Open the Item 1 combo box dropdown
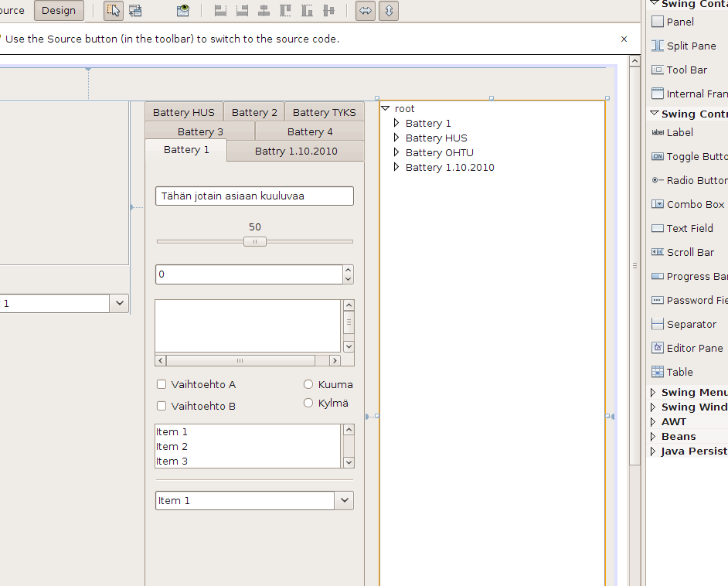The image size is (728, 586). coord(344,500)
